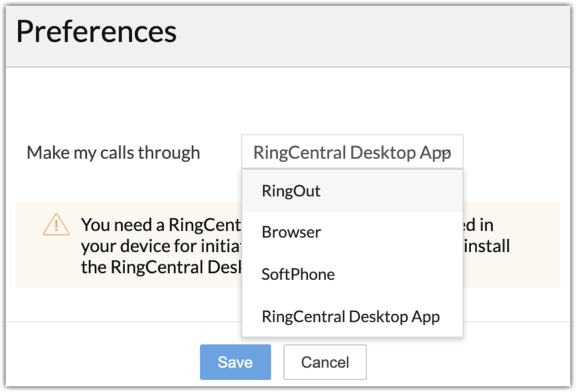The image size is (576, 392).
Task: Choose the Browser calling option
Action: (291, 232)
